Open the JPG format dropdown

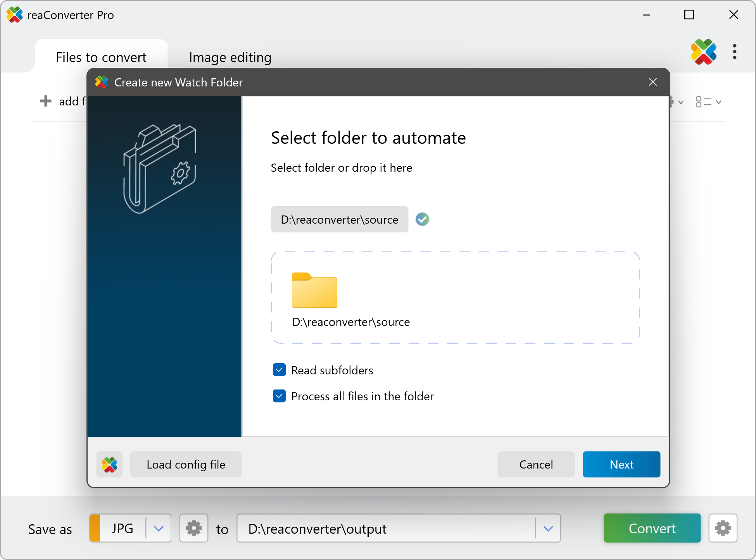coord(158,528)
